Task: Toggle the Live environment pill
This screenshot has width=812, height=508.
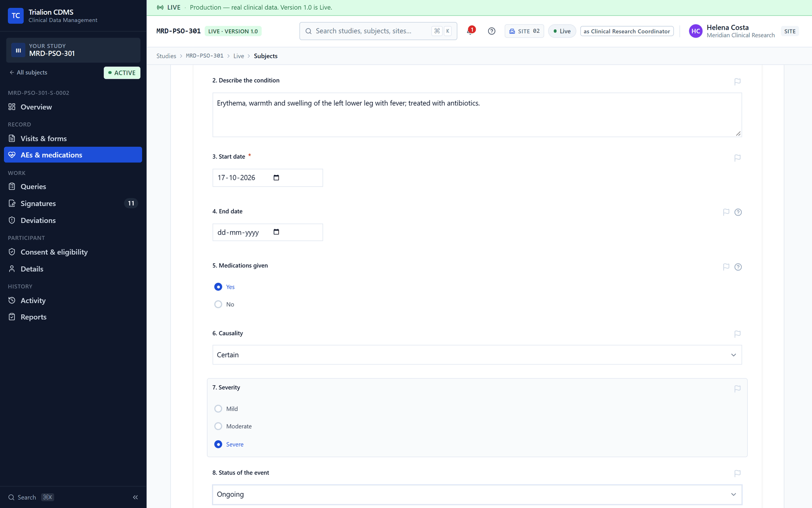Action: pyautogui.click(x=562, y=31)
